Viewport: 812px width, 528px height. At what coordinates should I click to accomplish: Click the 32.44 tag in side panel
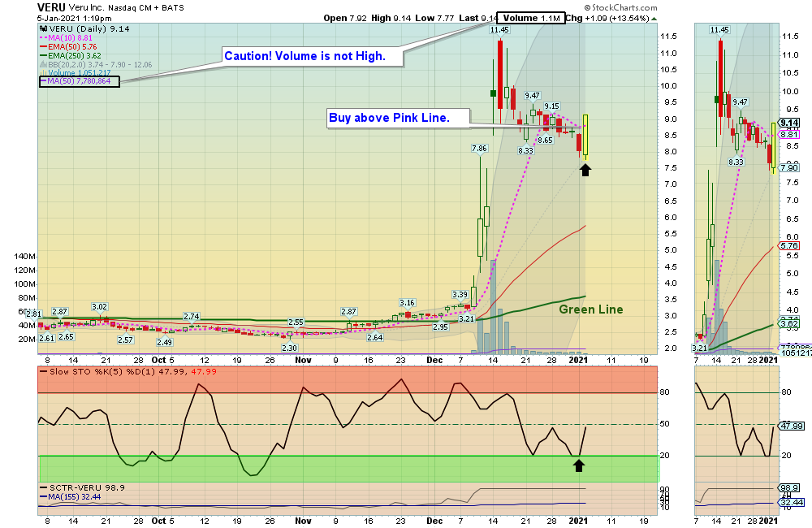(792, 503)
